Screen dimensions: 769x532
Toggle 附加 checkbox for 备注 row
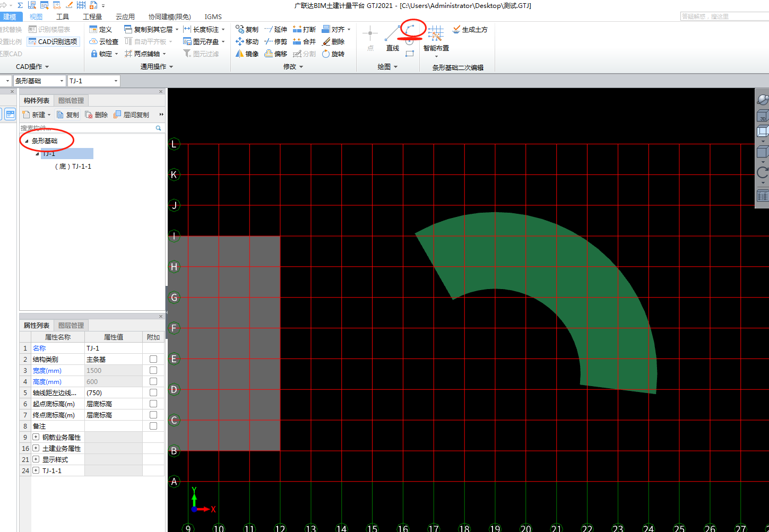pyautogui.click(x=153, y=426)
